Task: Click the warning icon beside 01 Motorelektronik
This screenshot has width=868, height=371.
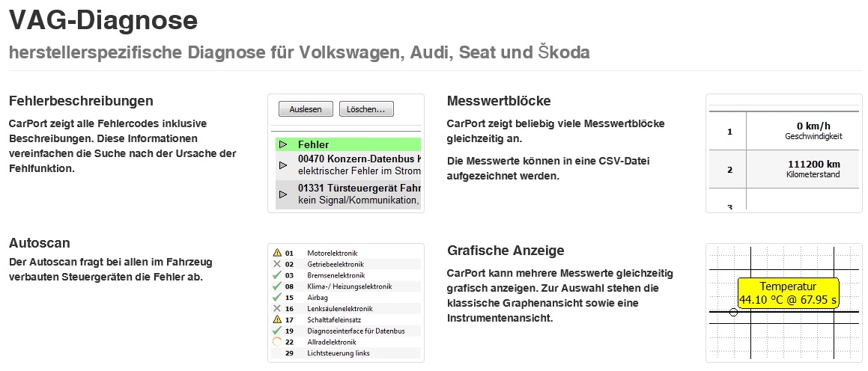Action: (x=277, y=254)
